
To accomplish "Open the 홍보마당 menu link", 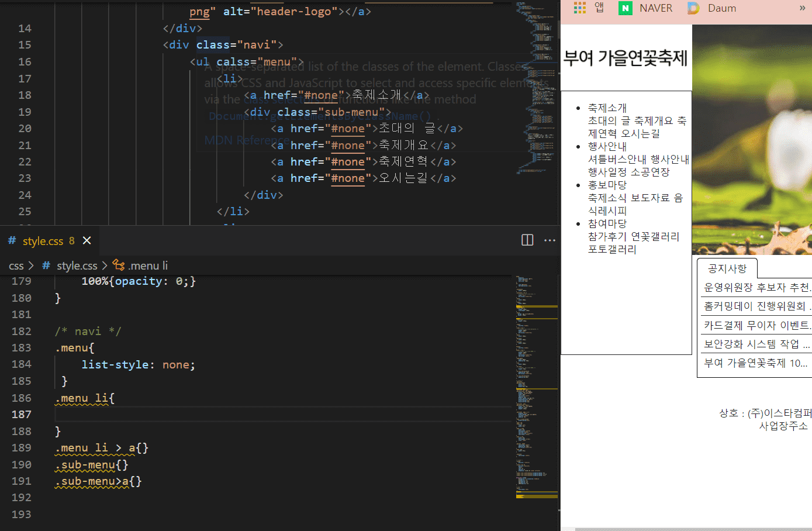I will 607,185.
